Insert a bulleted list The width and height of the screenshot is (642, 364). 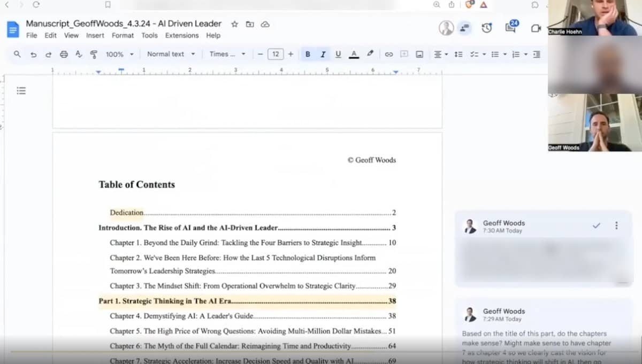(x=495, y=54)
